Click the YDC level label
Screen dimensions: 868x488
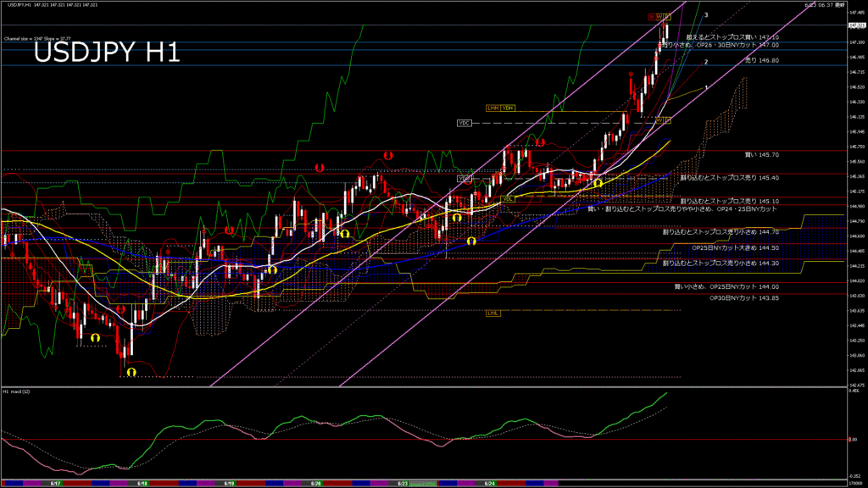[464, 123]
